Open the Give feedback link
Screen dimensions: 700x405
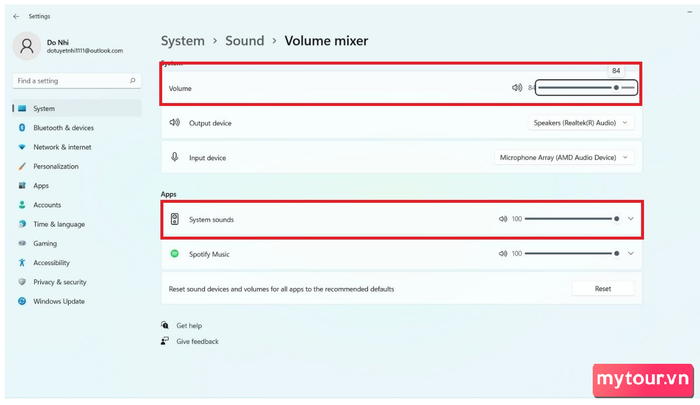(197, 341)
